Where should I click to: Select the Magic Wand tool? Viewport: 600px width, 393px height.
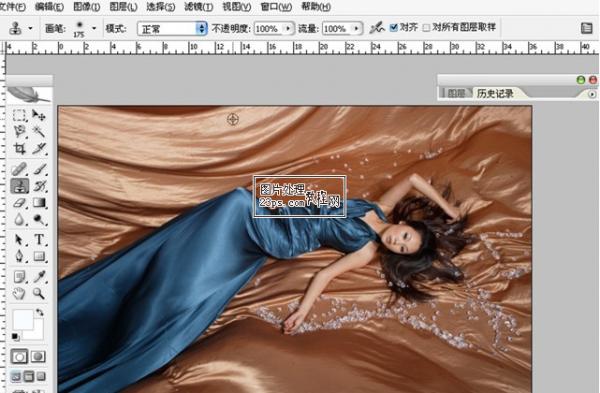coord(39,131)
